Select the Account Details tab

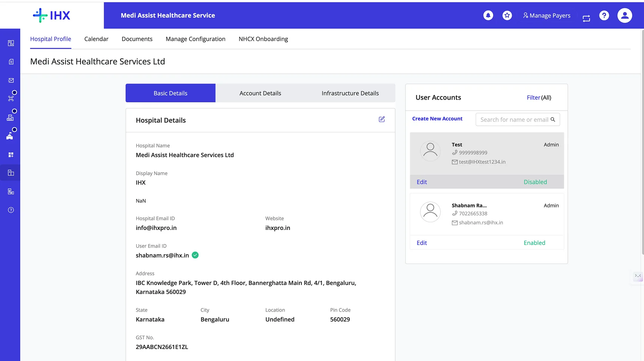[260, 93]
